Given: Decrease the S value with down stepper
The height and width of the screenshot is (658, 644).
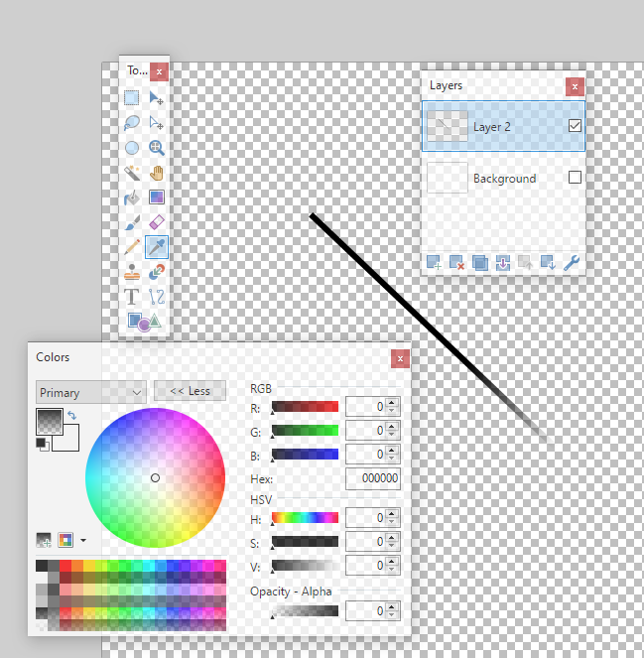Looking at the screenshot, I should 392,546.
